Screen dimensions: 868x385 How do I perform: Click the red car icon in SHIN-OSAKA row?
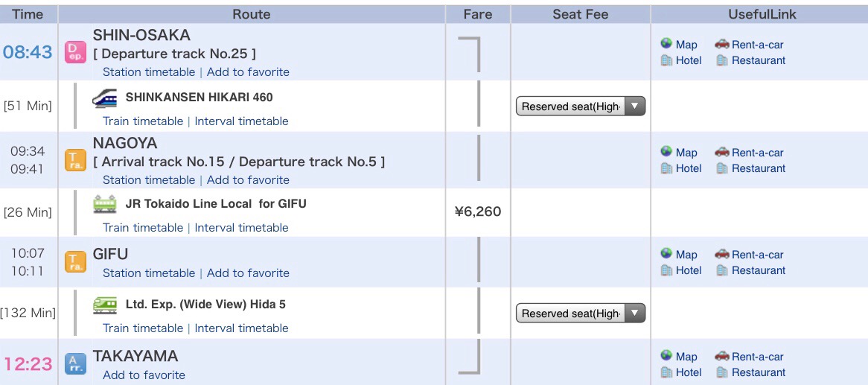click(722, 44)
